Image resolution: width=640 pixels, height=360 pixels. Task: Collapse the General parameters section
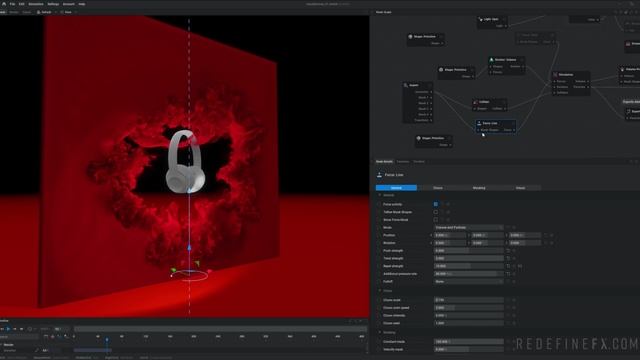(x=380, y=196)
